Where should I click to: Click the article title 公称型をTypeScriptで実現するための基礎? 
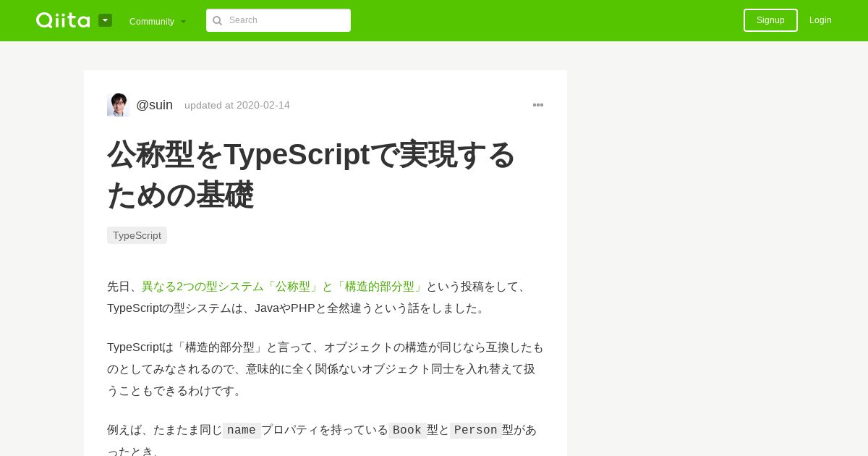(311, 174)
